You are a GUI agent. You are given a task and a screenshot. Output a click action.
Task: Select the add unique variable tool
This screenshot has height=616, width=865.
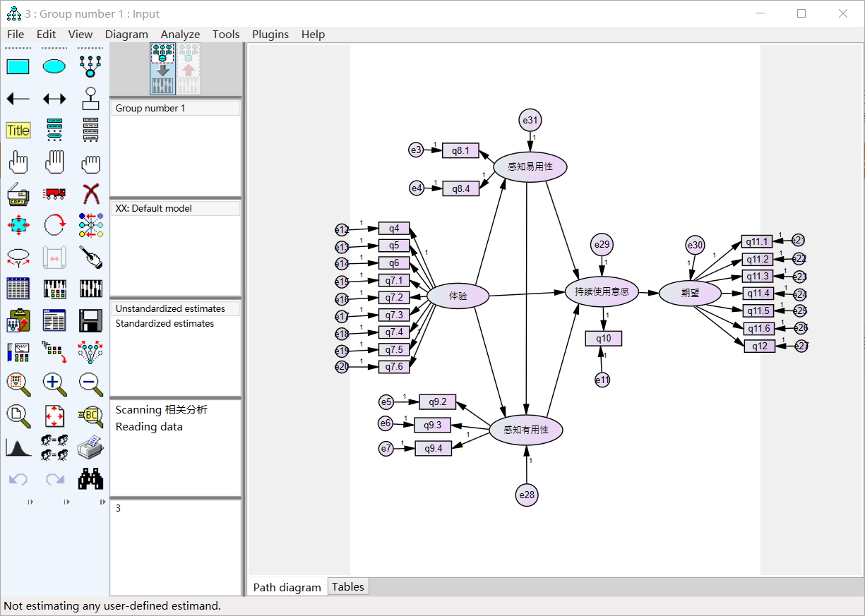[90, 99]
